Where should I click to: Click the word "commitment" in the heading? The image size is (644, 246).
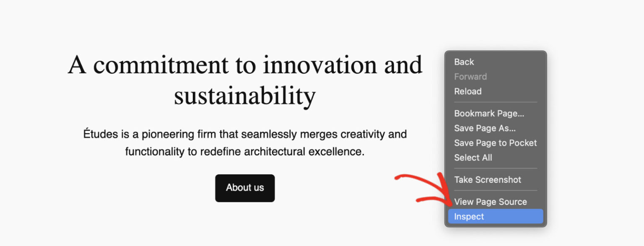tap(161, 65)
